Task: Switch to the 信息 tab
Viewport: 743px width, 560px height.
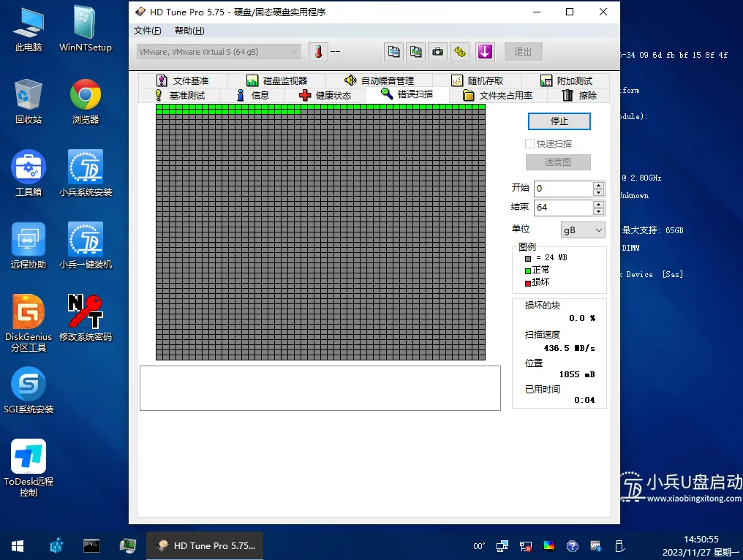Action: (x=252, y=95)
